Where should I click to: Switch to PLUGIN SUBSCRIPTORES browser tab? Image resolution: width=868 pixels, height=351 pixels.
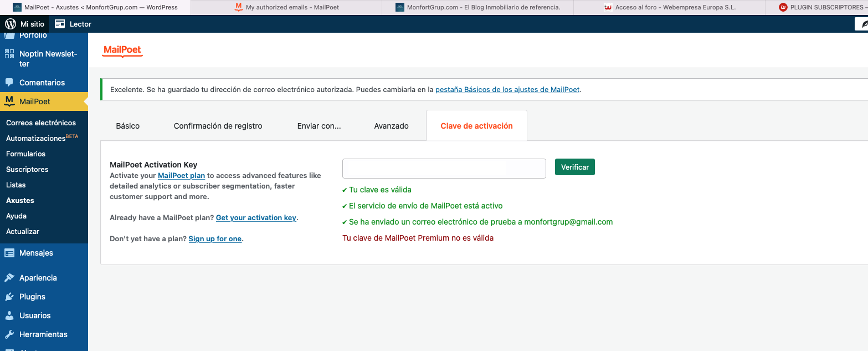(816, 7)
